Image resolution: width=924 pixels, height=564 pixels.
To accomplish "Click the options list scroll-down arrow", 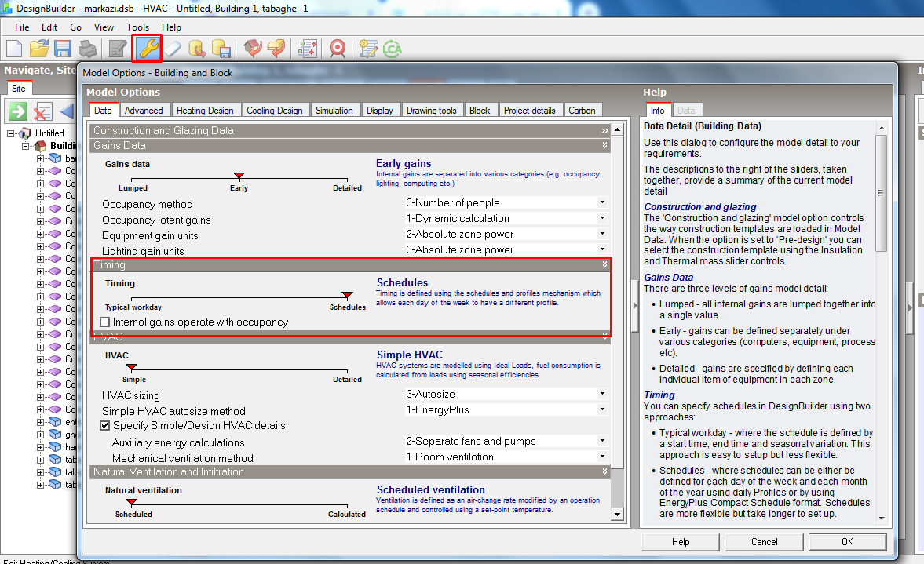I will point(617,514).
